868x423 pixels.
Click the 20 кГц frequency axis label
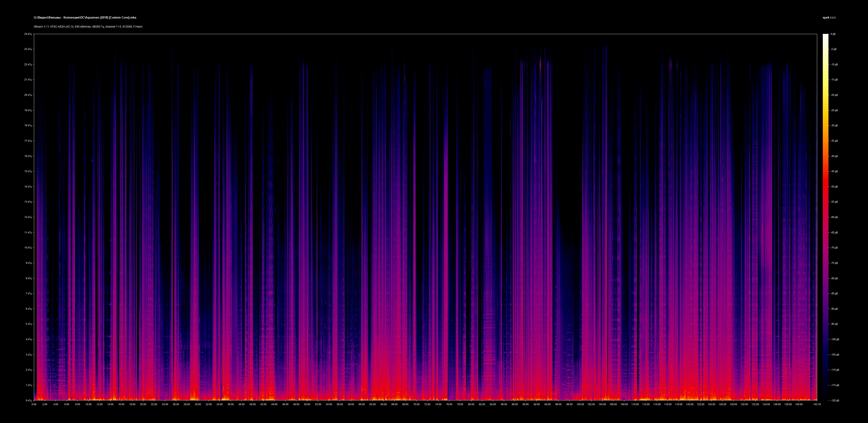pos(28,95)
